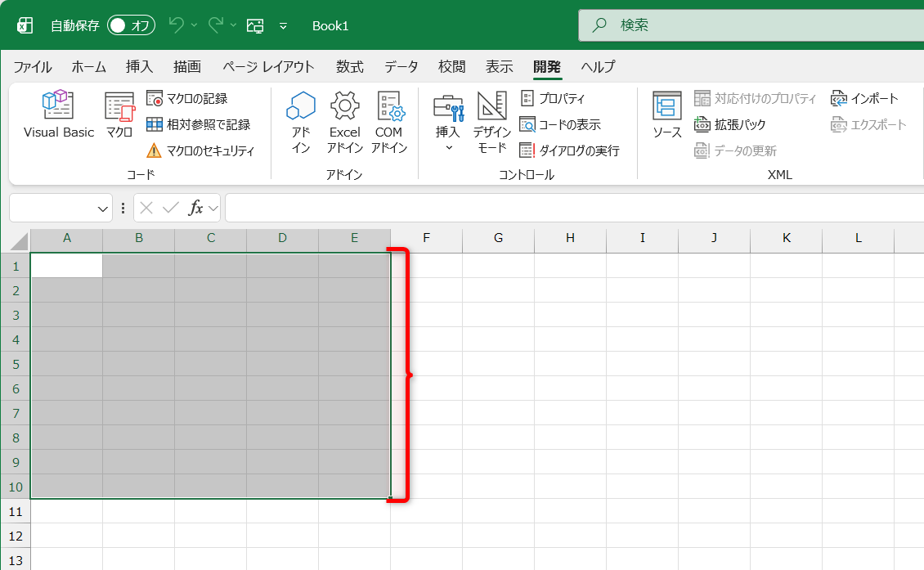Click データの更新 refresh data
924x570 pixels.
point(735,151)
